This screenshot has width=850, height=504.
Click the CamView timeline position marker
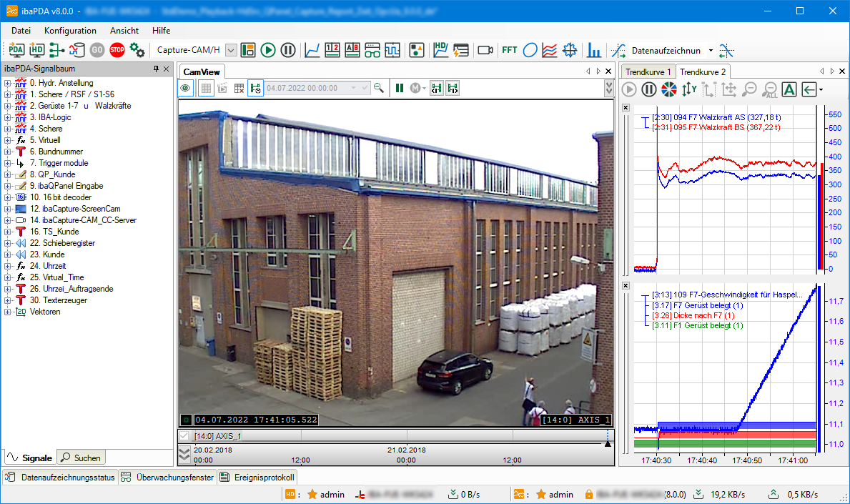coord(608,444)
